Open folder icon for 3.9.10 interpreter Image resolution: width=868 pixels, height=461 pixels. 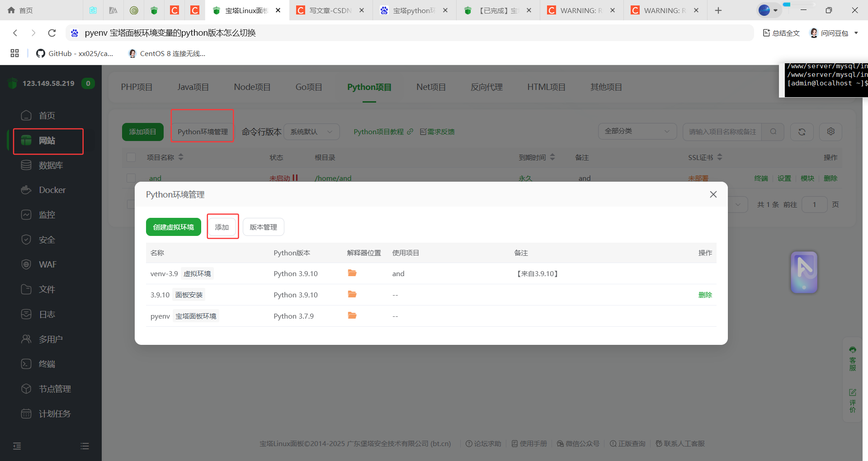pos(352,294)
